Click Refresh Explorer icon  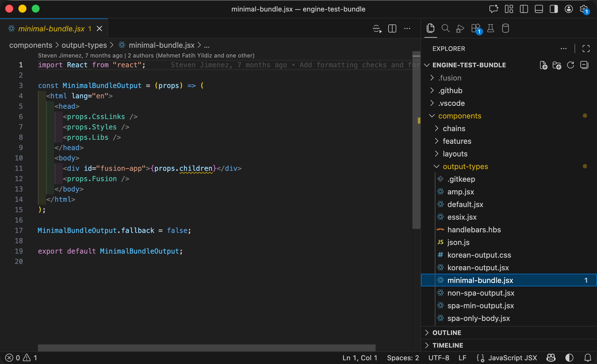pyautogui.click(x=571, y=65)
